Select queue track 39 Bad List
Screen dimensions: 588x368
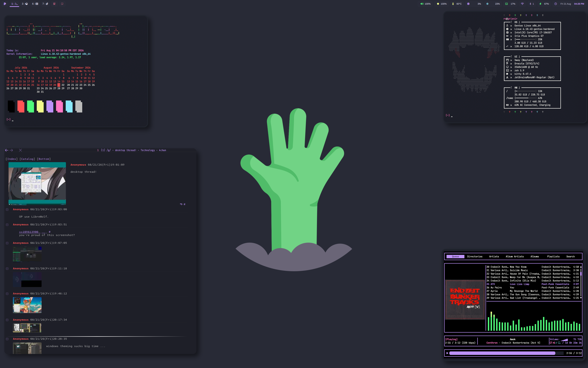point(533,298)
